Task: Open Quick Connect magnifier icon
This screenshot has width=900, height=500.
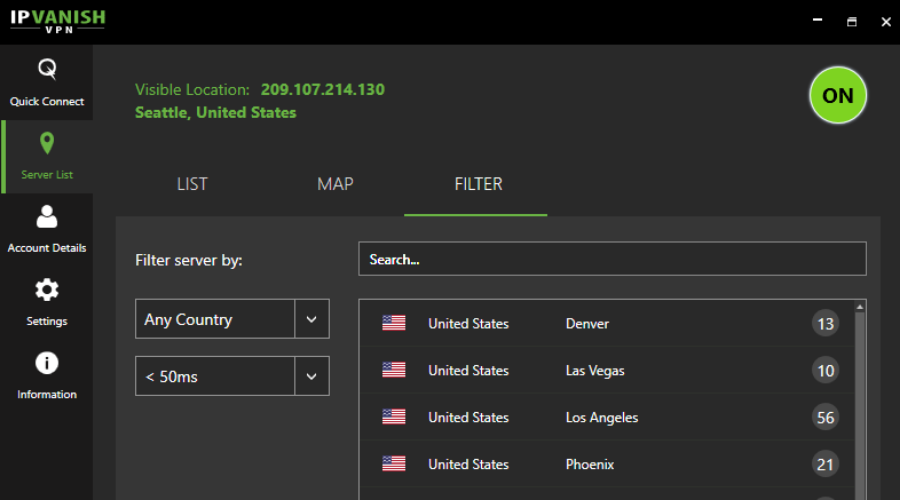Action: point(47,70)
